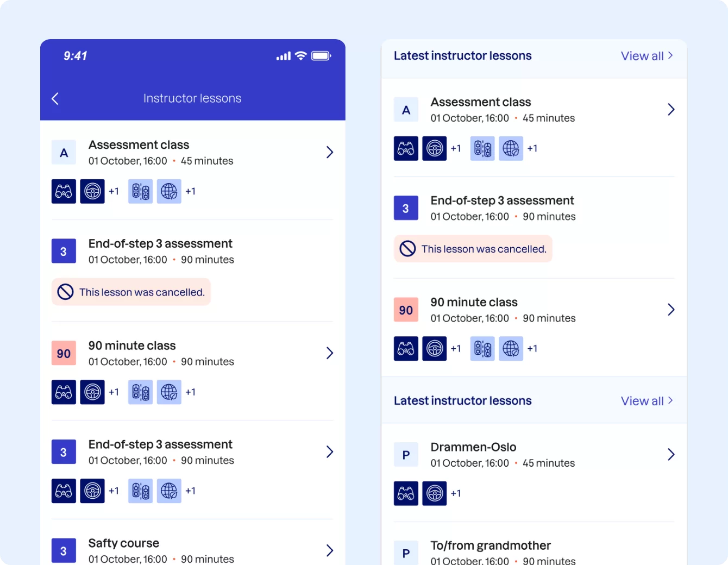The height and width of the screenshot is (565, 728).
Task: Tap '+1' after globe icon in phone's Assessment class
Action: [x=190, y=191]
